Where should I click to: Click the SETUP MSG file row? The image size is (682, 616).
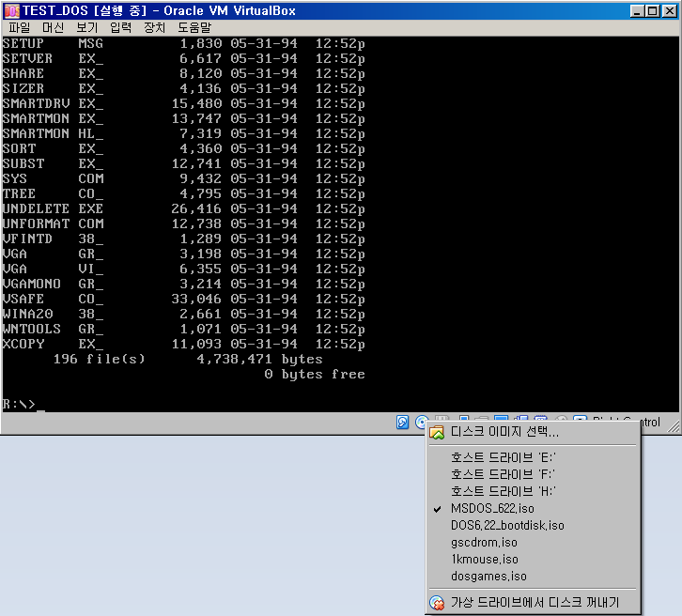coord(183,43)
